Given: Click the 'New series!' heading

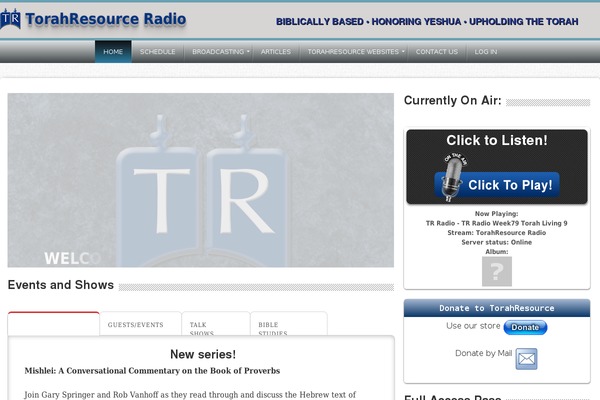Looking at the screenshot, I should coord(203,354).
